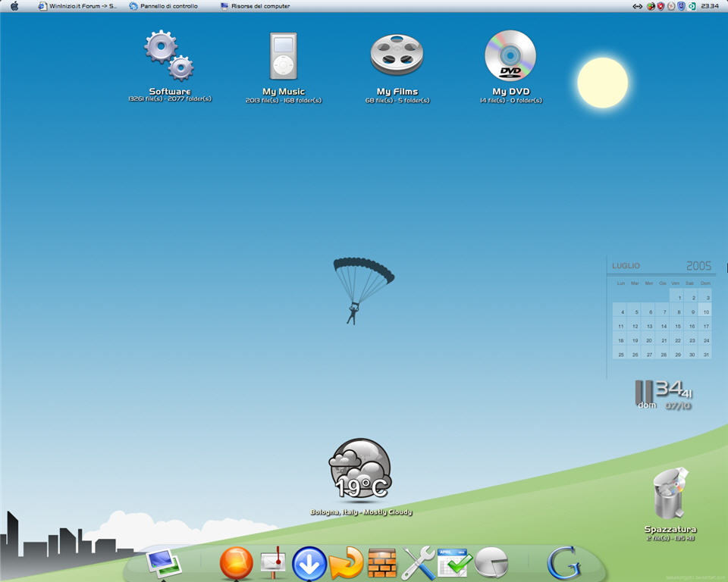Click the pictures icon in the dock
Viewport: 728px width, 582px height.
(x=162, y=562)
